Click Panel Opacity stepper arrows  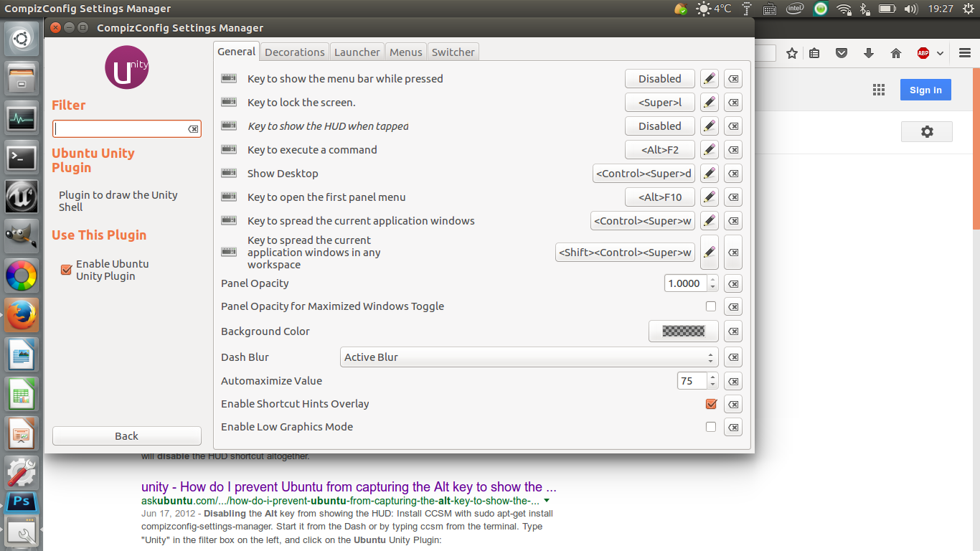(x=712, y=283)
